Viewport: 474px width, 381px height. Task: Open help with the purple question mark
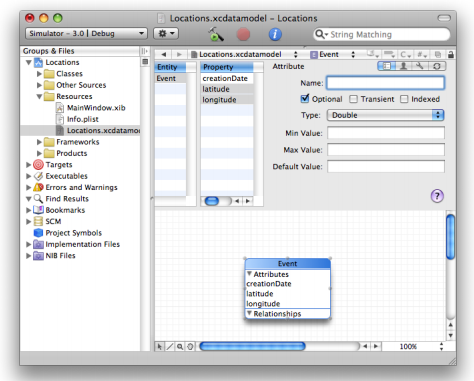437,196
